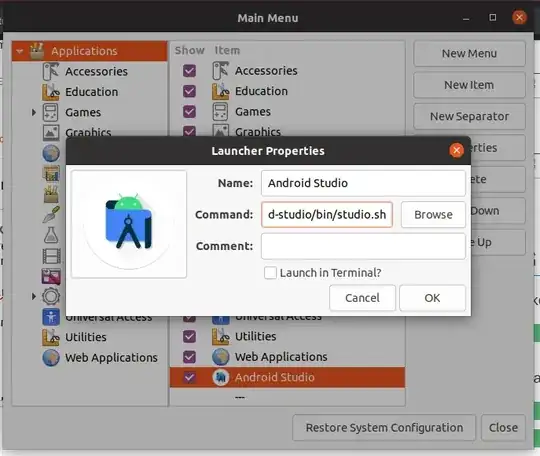Enable Launch in Terminal checkbox
540x456 pixels.
pyautogui.click(x=270, y=273)
